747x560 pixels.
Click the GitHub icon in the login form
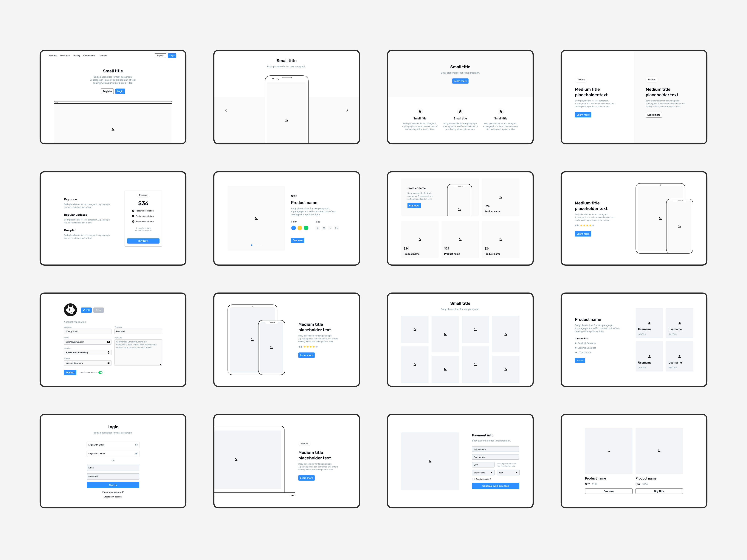click(x=137, y=445)
